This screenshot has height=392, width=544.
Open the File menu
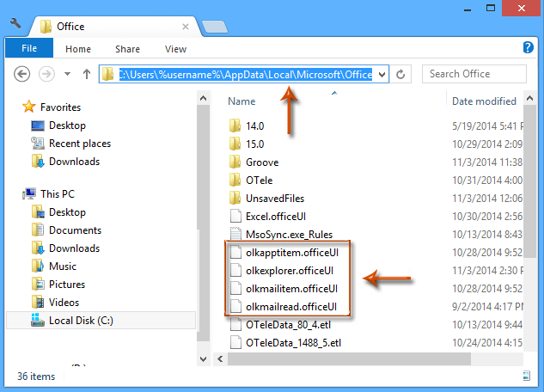(28, 49)
